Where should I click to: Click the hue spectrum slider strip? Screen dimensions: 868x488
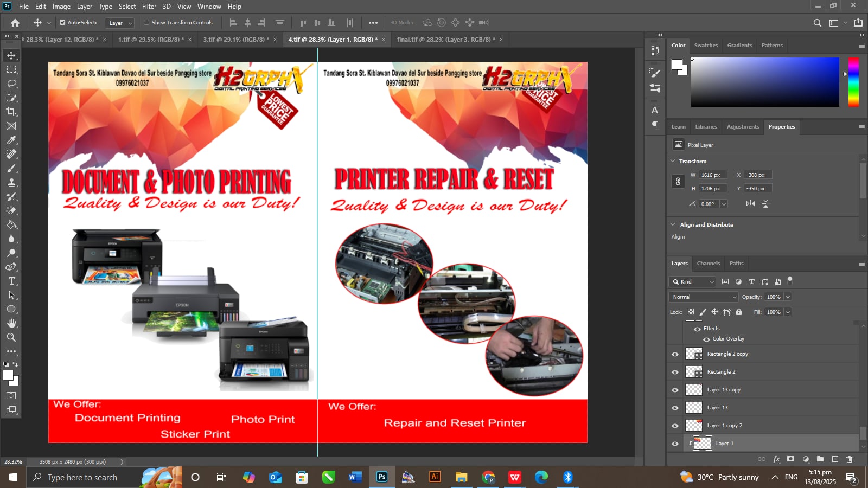click(x=853, y=81)
